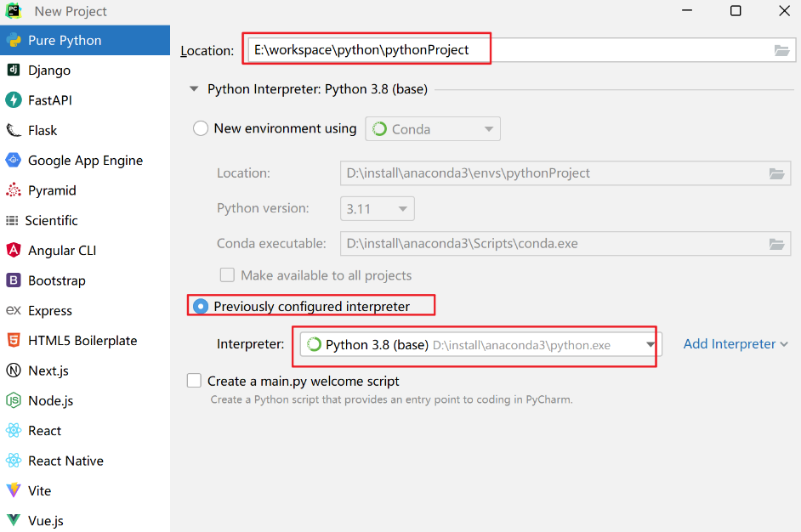The width and height of the screenshot is (801, 532).
Task: Select New environment using radio button
Action: coord(201,128)
